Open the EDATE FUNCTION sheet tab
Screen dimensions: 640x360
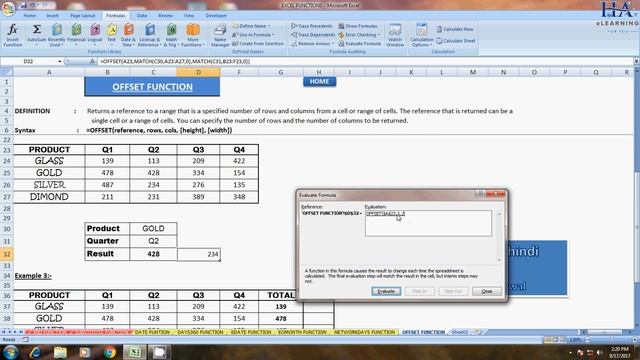251,332
